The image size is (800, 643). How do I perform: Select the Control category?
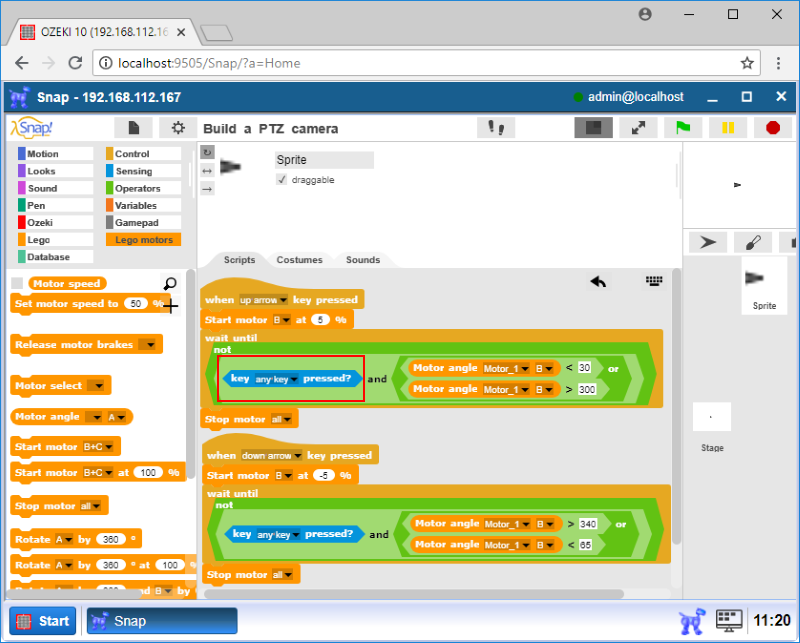coord(143,154)
